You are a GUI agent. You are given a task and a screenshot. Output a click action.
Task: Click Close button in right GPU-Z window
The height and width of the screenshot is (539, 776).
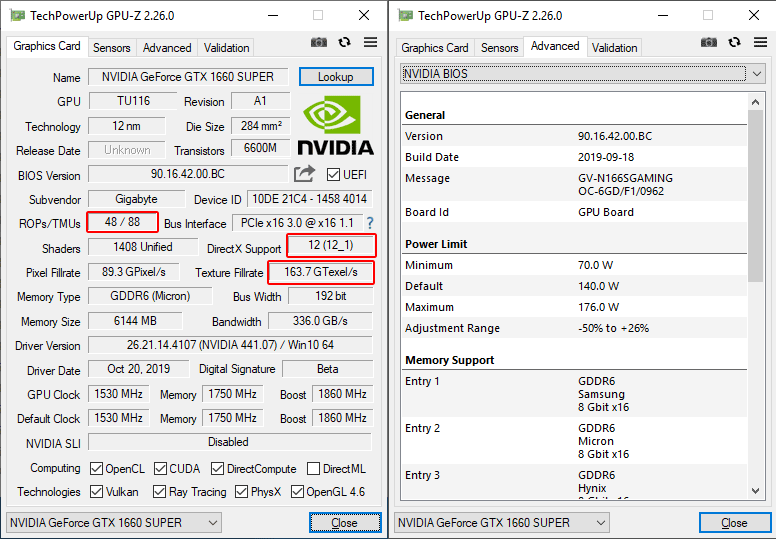pyautogui.click(x=734, y=523)
